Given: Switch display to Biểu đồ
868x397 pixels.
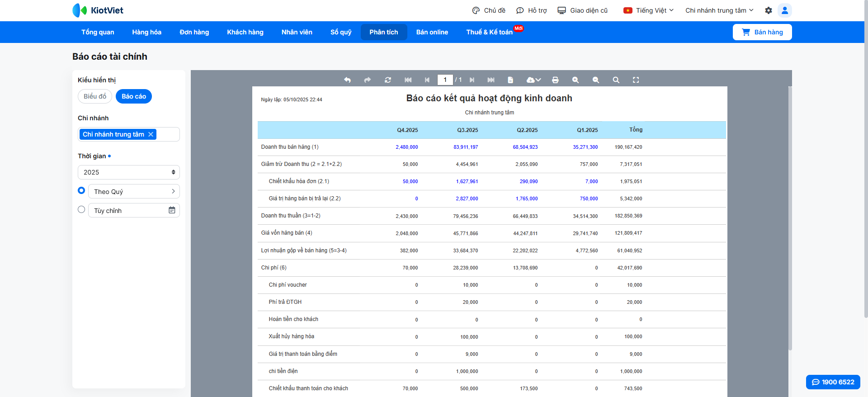Looking at the screenshot, I should (x=95, y=96).
